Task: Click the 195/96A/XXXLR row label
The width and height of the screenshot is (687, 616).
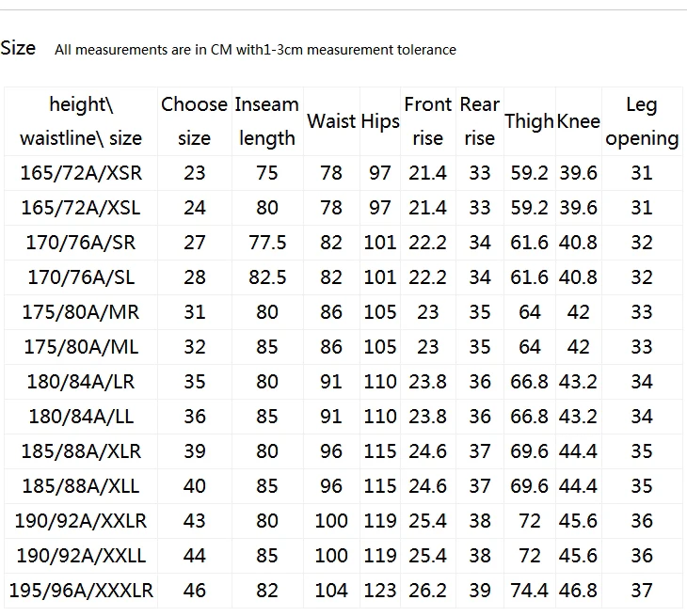Action: [x=81, y=591]
